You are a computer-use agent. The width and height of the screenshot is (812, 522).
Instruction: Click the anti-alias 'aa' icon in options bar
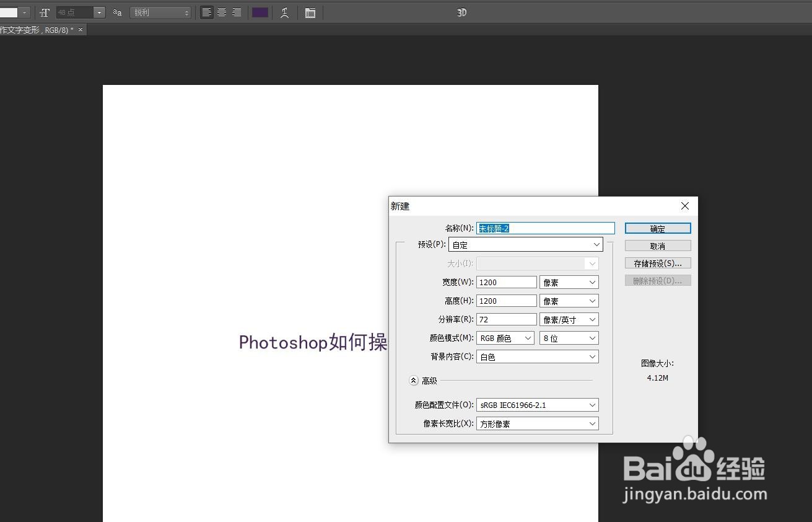[117, 12]
